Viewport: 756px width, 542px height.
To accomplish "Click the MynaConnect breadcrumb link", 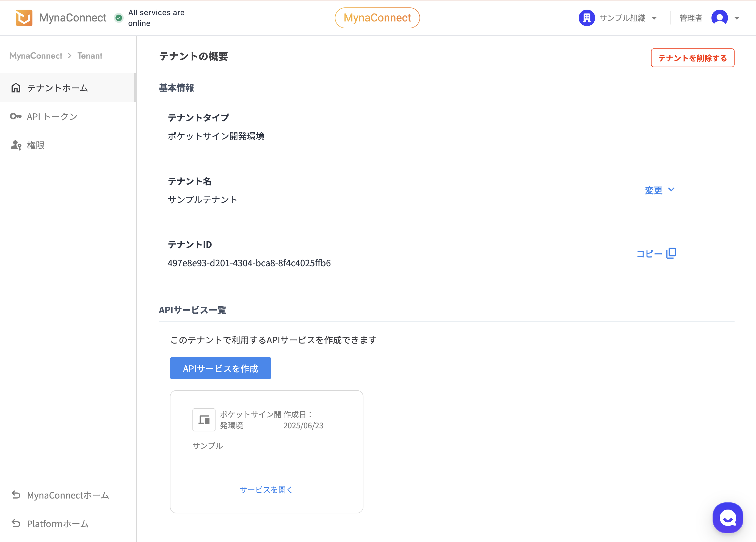I will click(36, 56).
